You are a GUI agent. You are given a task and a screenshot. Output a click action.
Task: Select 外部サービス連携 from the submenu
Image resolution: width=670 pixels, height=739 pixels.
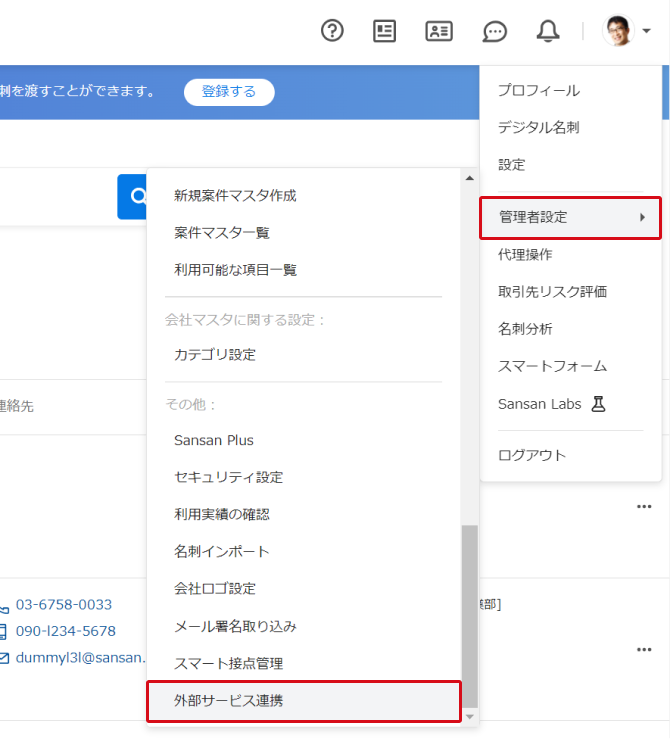click(x=228, y=701)
